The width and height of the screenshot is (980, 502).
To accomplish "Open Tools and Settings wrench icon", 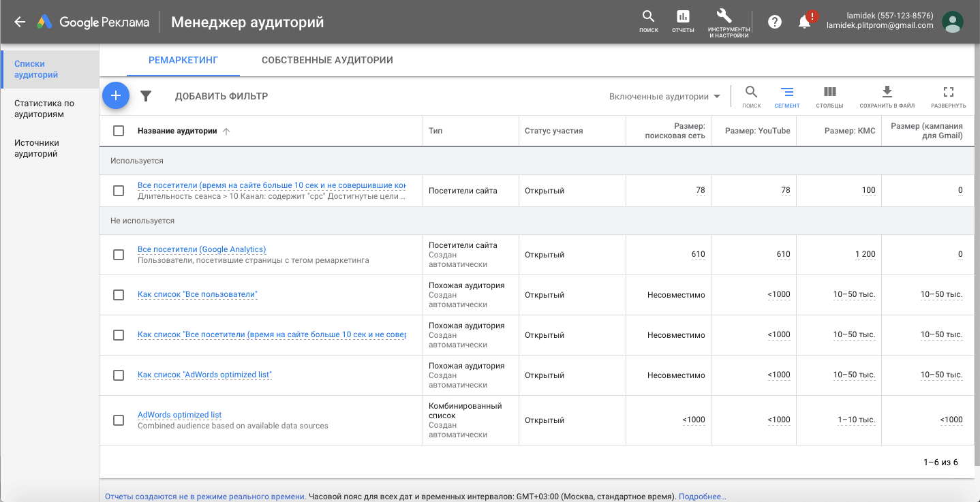I will [x=728, y=20].
